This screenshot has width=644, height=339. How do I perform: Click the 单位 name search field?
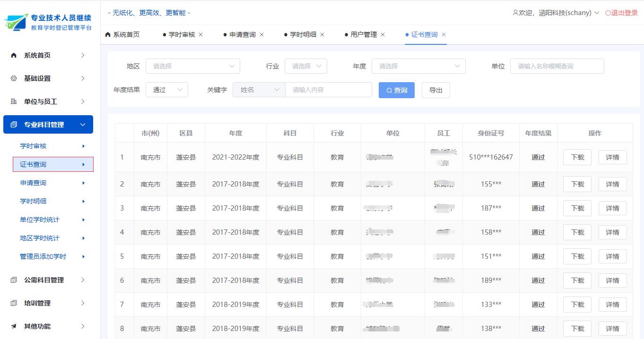coord(557,66)
